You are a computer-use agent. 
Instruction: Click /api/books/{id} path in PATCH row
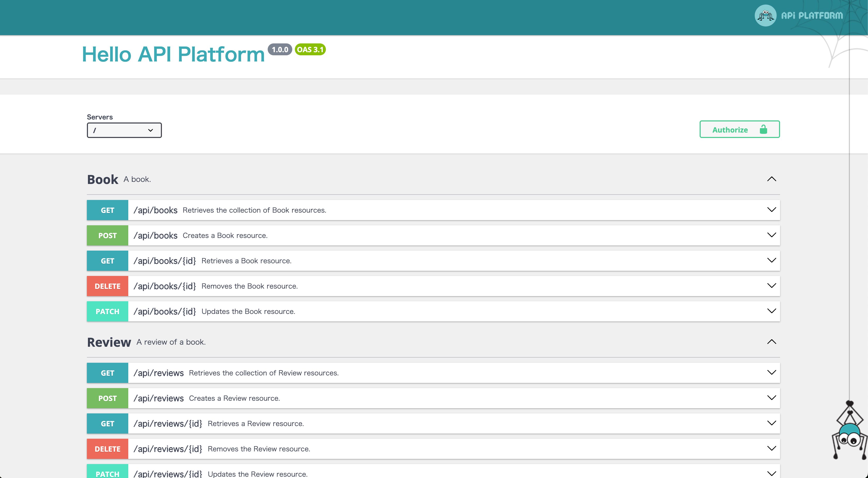(165, 311)
